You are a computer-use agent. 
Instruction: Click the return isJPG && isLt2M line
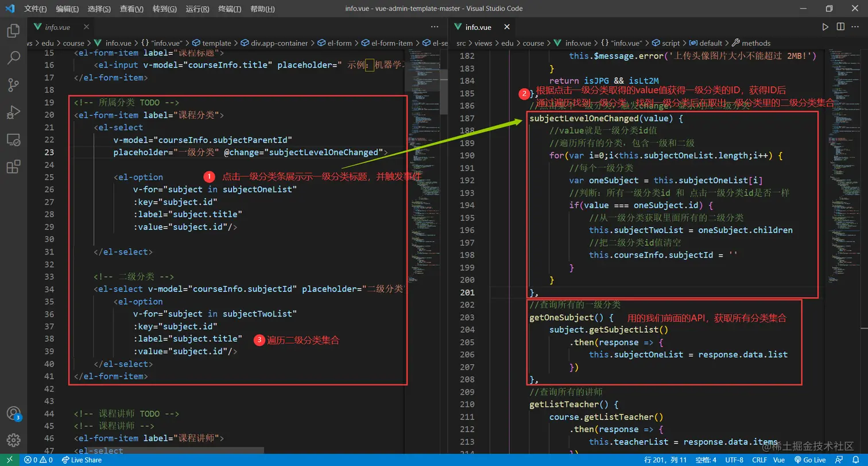coord(604,81)
